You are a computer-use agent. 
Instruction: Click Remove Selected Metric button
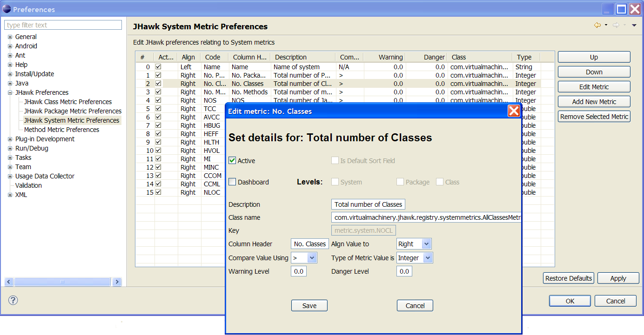point(594,117)
